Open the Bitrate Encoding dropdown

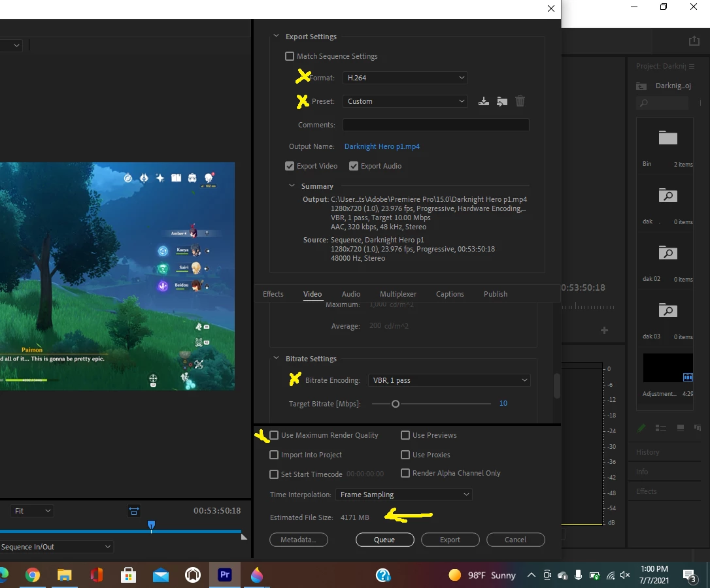(x=449, y=380)
